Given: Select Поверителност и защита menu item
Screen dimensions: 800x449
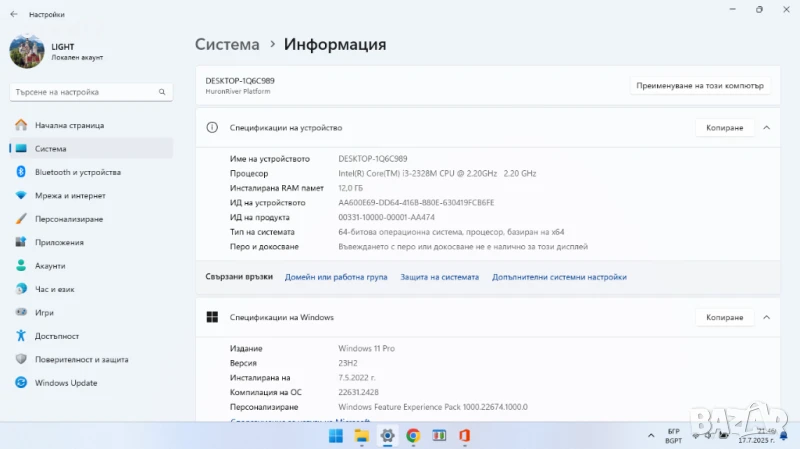Looking at the screenshot, I should tap(81, 359).
